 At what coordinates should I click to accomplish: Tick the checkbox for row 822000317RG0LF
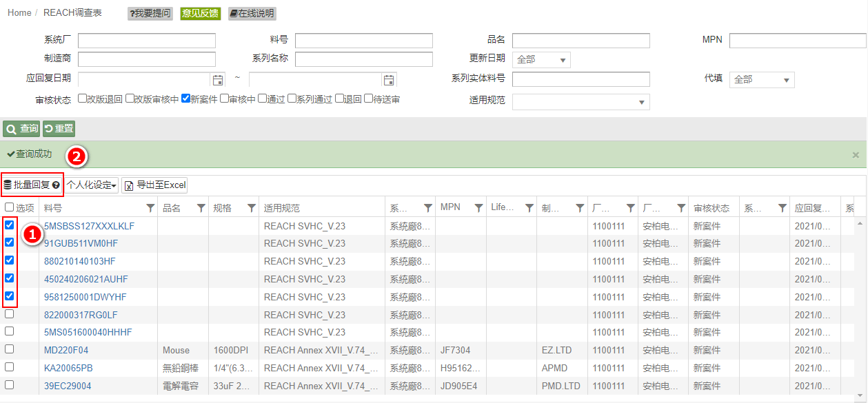click(10, 314)
